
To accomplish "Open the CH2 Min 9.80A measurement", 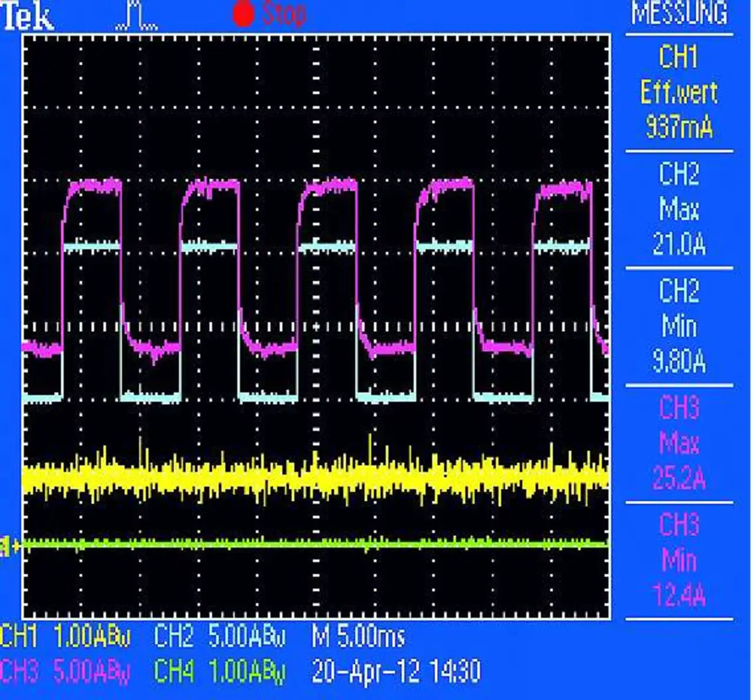I will (x=679, y=326).
